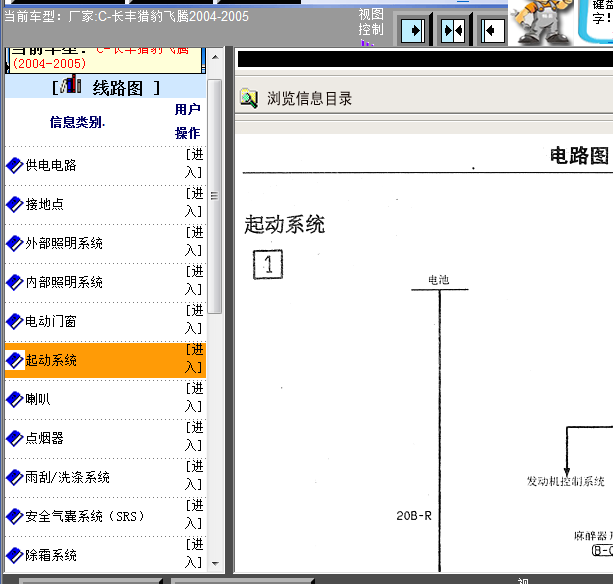
Task: Select the 除霜系统 category text
Action: point(51,555)
